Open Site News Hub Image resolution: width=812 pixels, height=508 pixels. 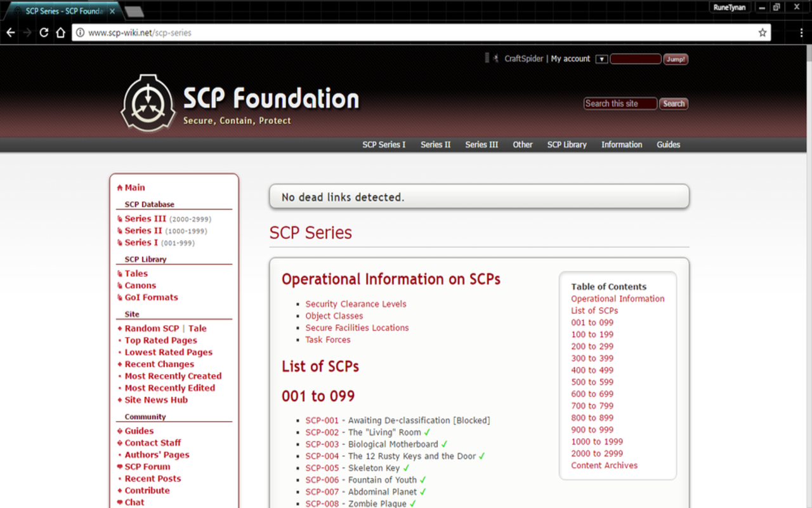point(156,400)
